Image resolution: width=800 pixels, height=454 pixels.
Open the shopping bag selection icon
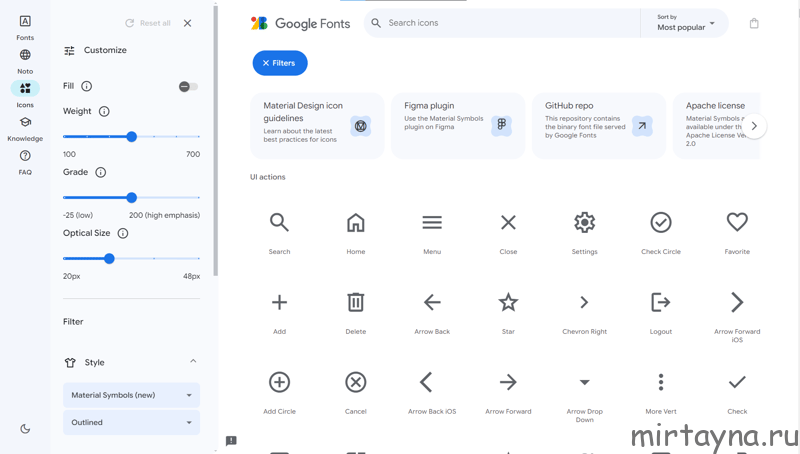point(754,23)
